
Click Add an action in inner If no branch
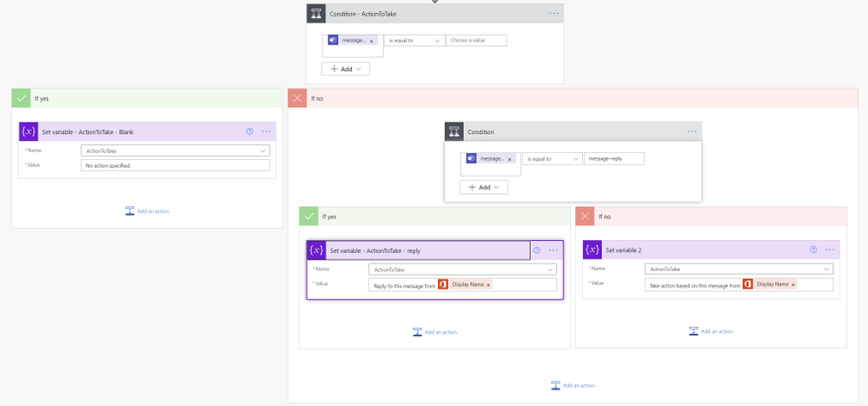point(712,331)
